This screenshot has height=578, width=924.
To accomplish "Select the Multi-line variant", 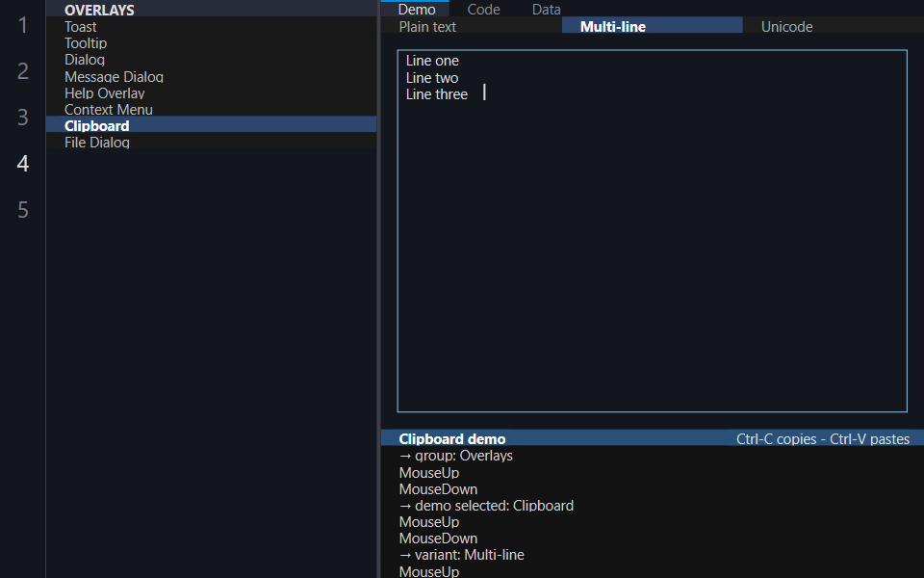I will [653, 27].
